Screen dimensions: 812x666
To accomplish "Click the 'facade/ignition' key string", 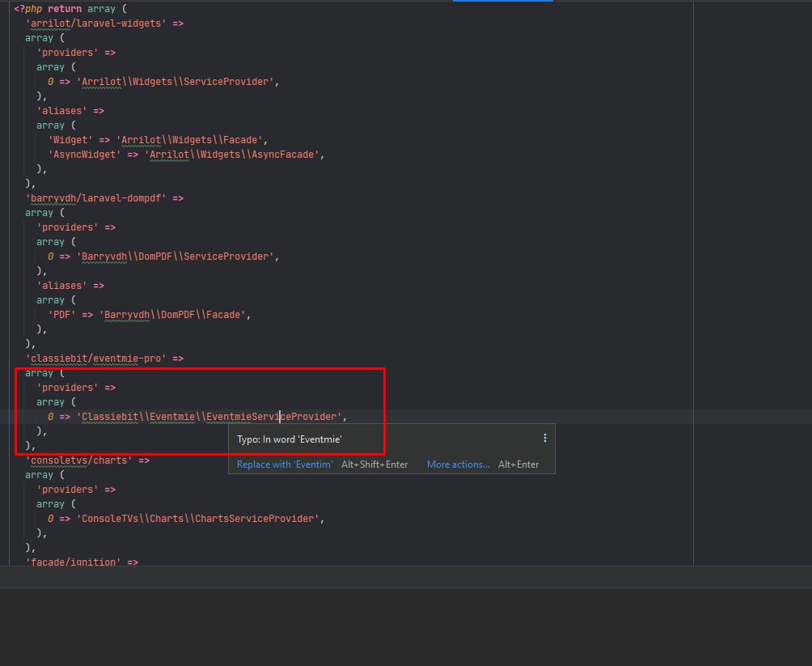I will [73, 562].
